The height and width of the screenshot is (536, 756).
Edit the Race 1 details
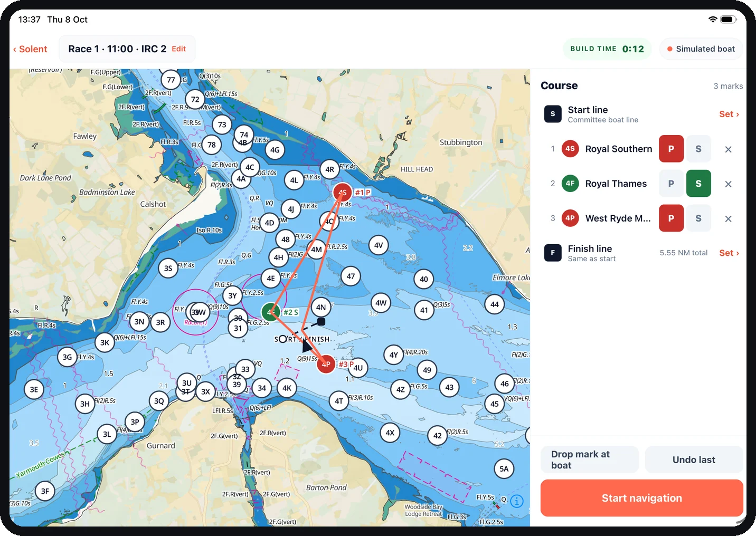coord(179,49)
